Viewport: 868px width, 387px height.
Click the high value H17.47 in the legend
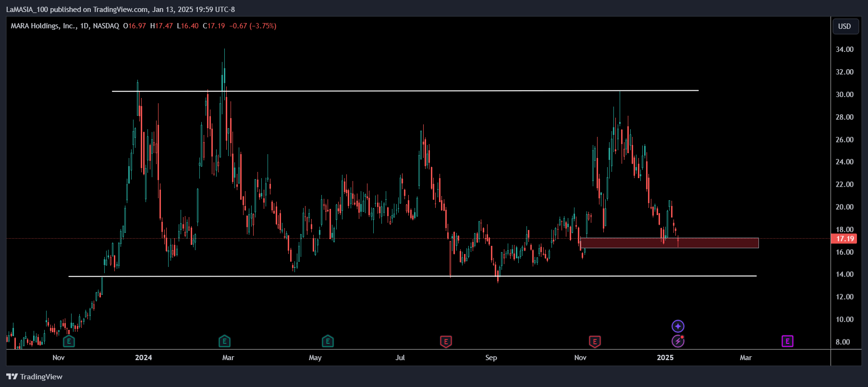tap(161, 26)
